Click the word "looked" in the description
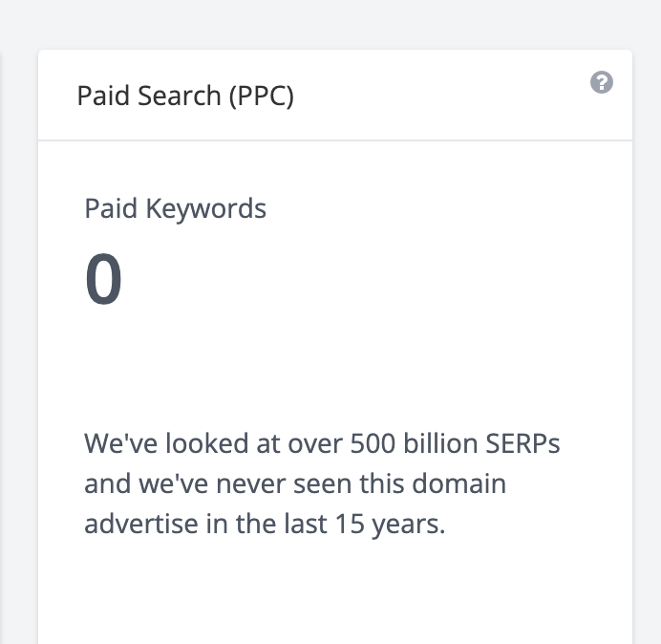661x644 pixels. [201, 443]
